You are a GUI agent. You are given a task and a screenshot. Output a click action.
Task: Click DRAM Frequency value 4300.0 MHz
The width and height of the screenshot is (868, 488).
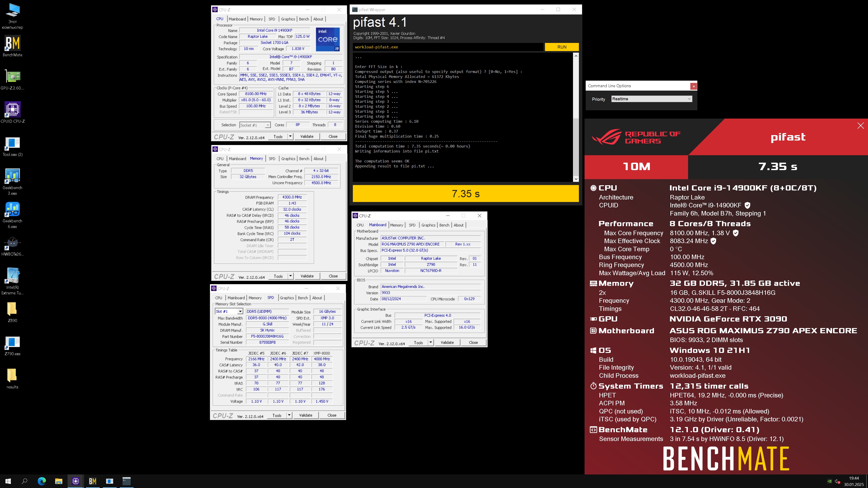point(292,197)
